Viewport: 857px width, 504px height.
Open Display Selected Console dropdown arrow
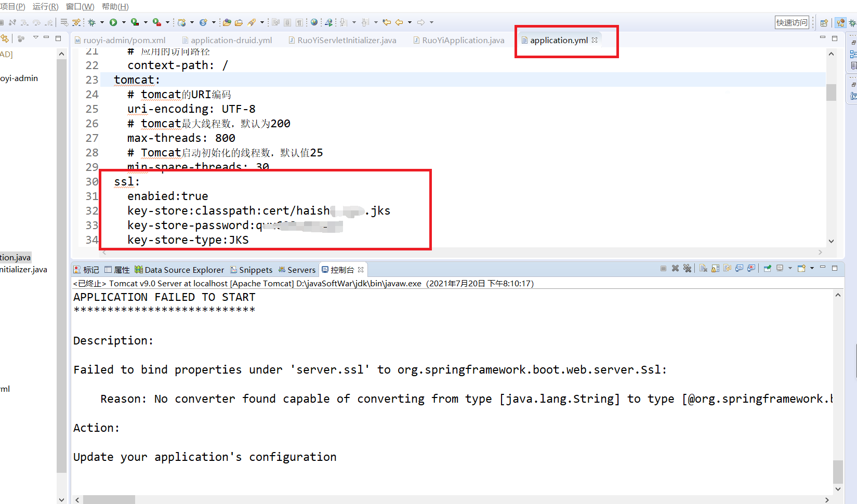point(790,268)
